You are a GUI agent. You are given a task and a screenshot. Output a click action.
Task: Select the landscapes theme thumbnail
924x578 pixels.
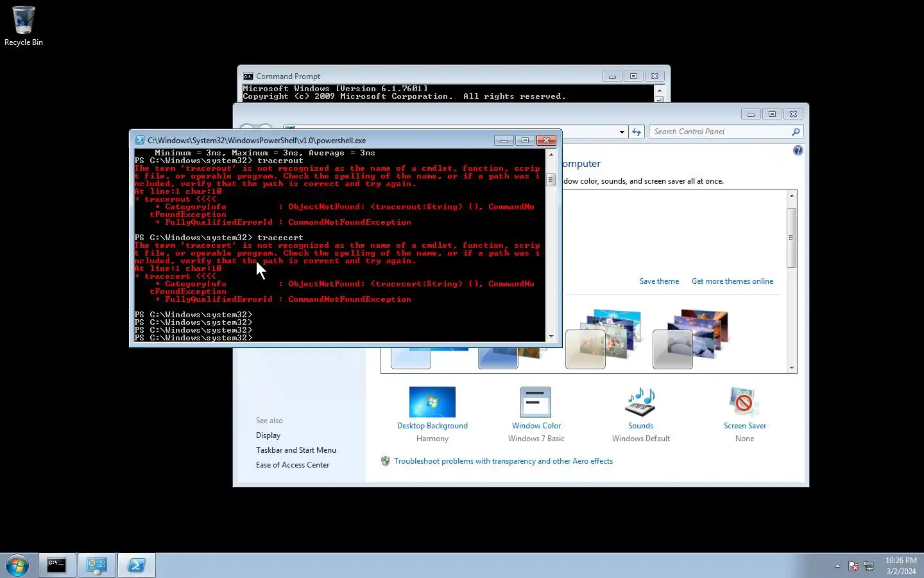coord(691,339)
